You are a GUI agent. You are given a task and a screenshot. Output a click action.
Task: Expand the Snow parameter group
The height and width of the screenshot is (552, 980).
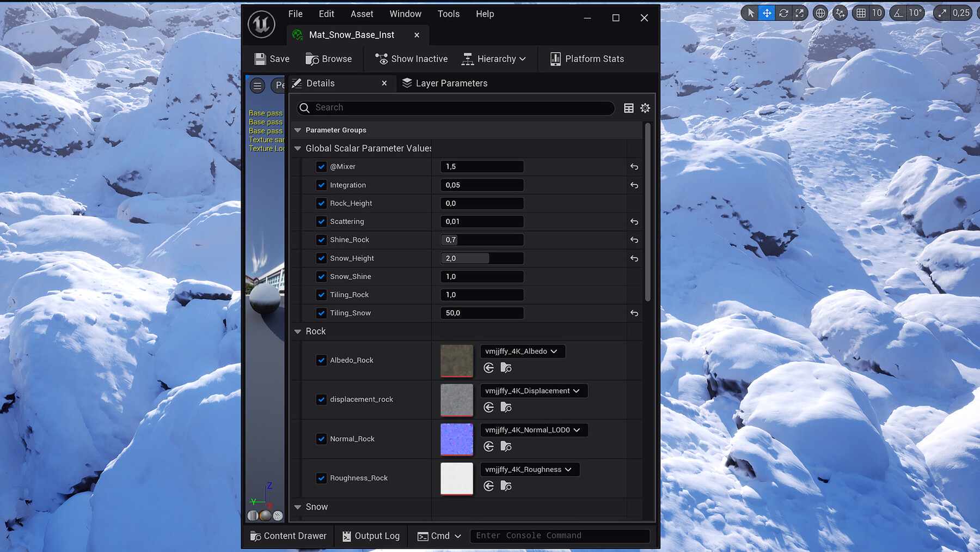coord(297,507)
